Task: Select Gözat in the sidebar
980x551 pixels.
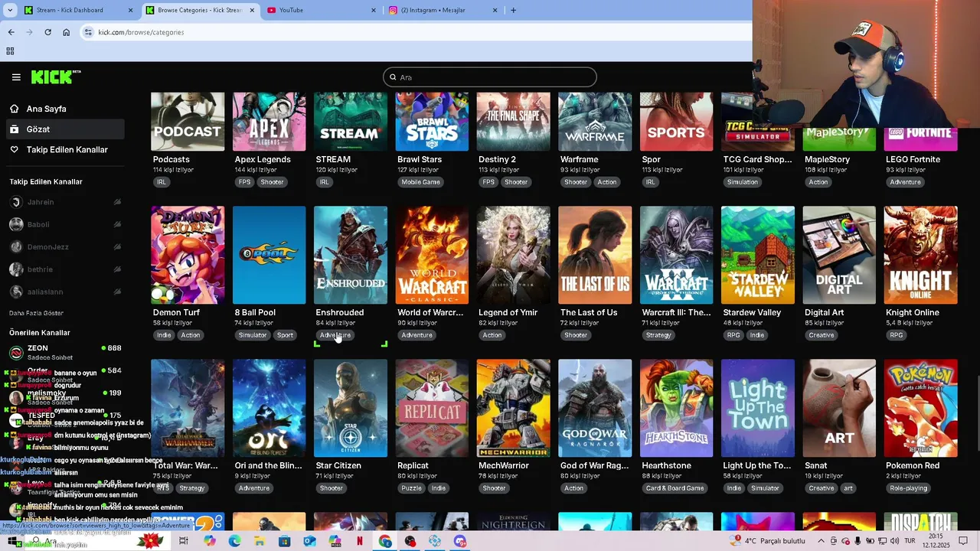Action: click(64, 129)
